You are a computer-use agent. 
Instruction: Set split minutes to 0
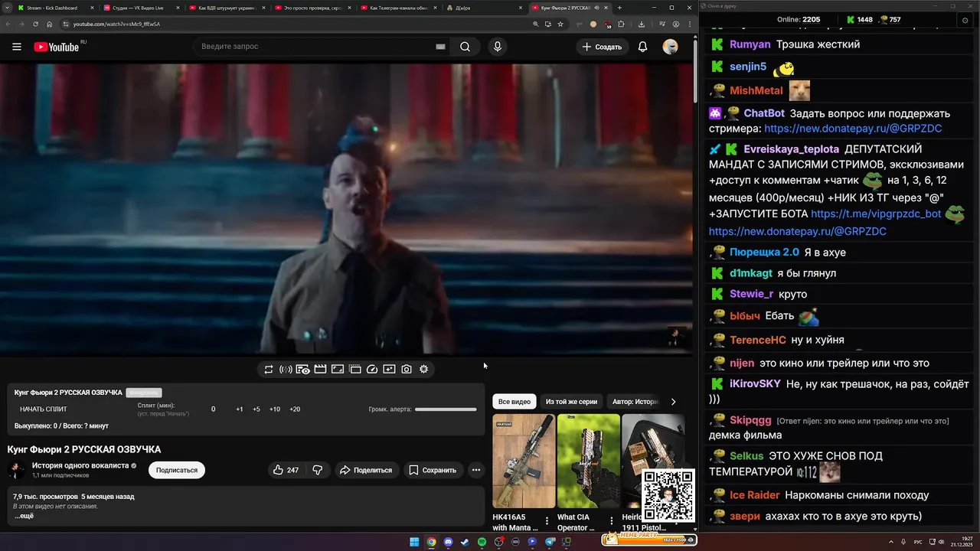click(214, 409)
